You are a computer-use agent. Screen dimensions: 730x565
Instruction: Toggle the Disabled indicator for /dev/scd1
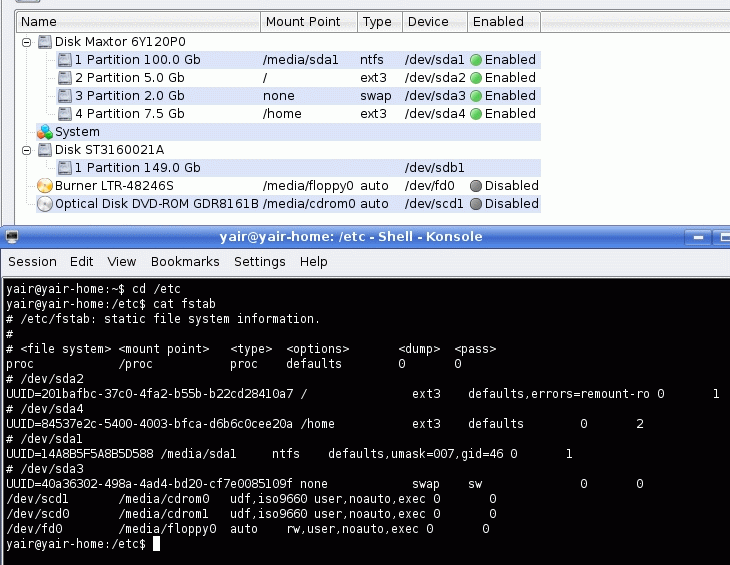[x=477, y=204]
